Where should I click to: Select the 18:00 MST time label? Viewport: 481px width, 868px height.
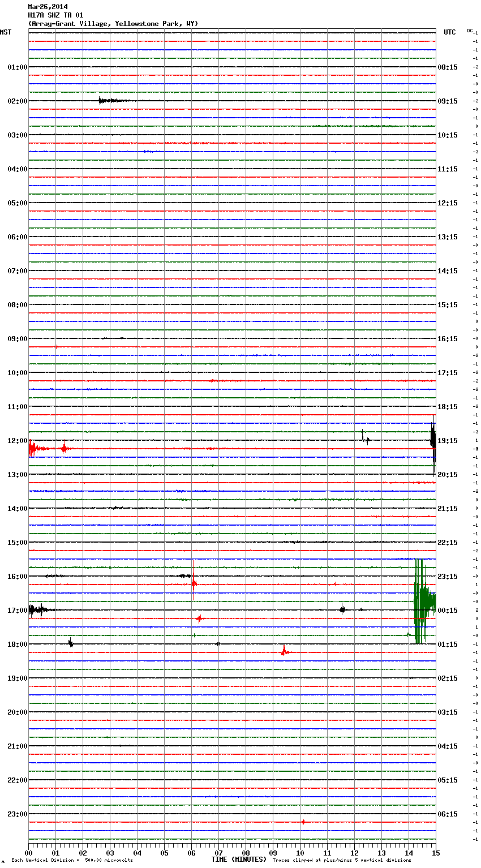(x=18, y=644)
